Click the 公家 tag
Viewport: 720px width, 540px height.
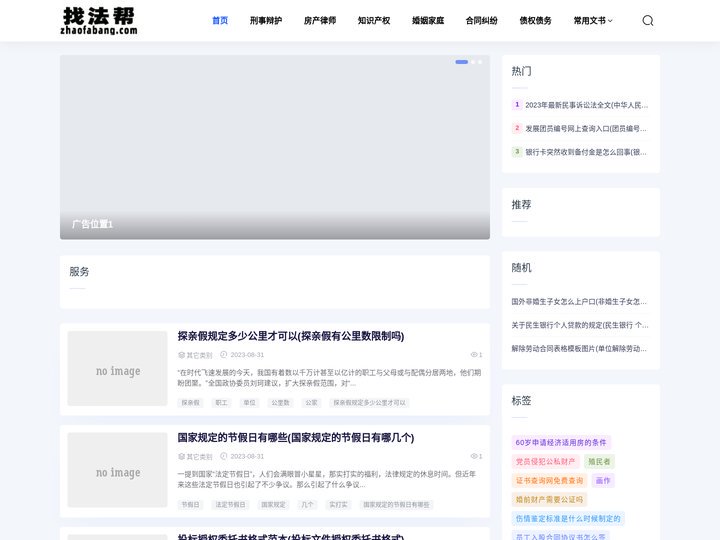[x=311, y=403]
